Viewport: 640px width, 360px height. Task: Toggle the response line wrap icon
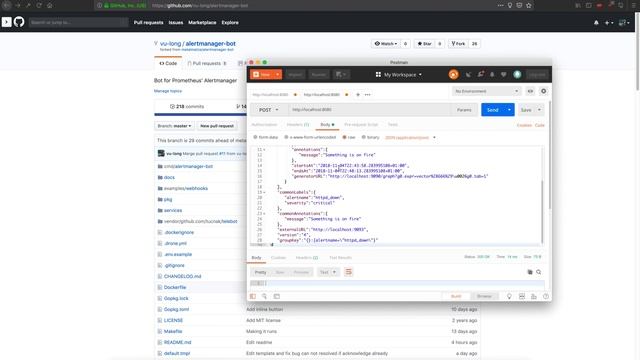tap(349, 272)
